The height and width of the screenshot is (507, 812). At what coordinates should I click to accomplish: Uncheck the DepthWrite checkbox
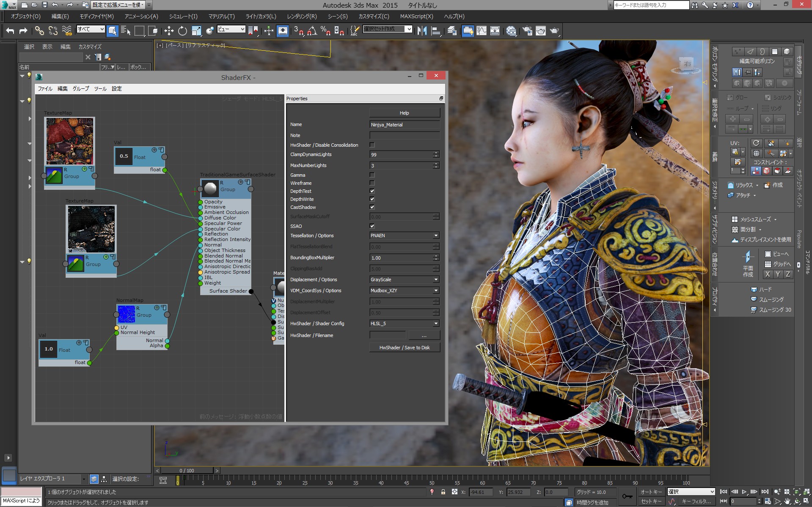372,199
